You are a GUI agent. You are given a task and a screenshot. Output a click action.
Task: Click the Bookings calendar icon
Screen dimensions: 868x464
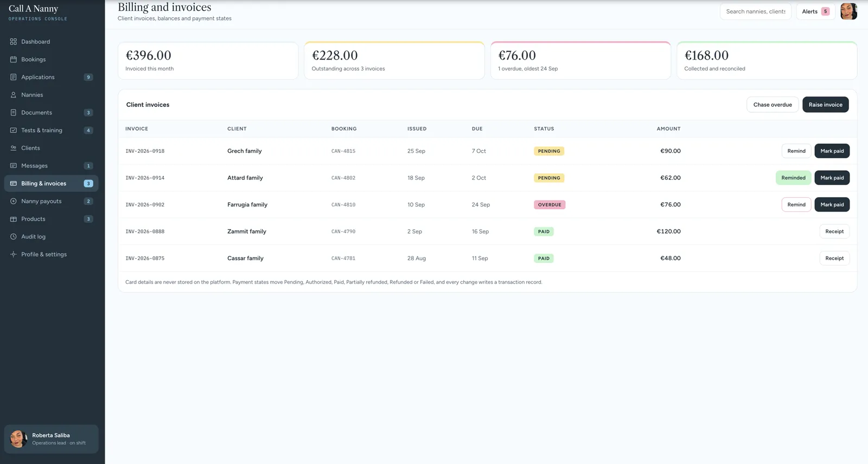pyautogui.click(x=14, y=60)
